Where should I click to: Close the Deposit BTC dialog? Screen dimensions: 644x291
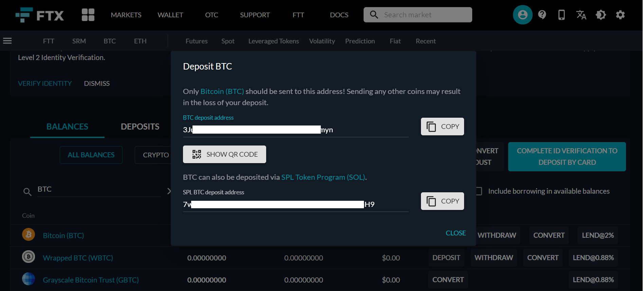pyautogui.click(x=456, y=233)
